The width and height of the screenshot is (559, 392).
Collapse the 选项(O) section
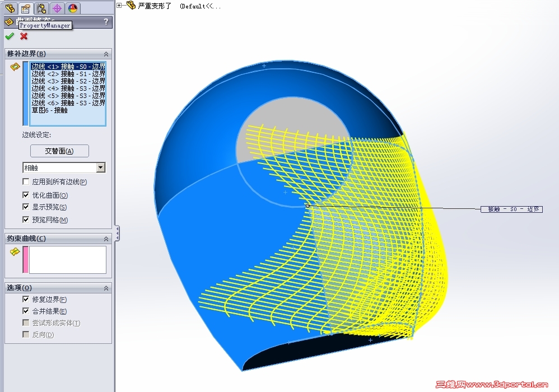106,288
